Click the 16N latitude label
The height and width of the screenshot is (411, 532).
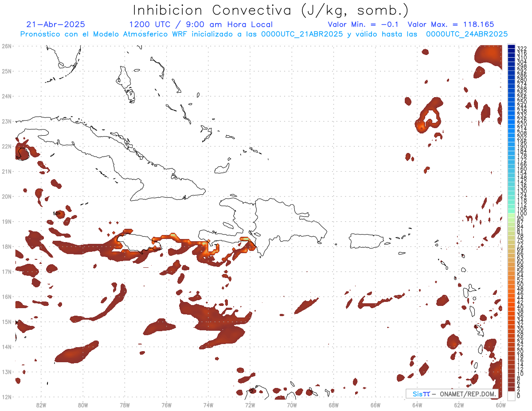click(x=7, y=297)
